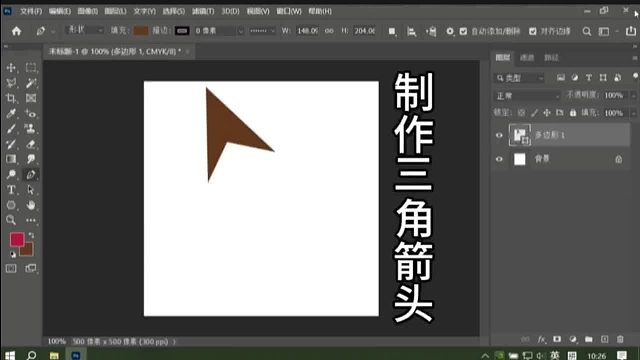Image resolution: width=640 pixels, height=360 pixels.
Task: Open the share image button
Action: coord(631,31)
